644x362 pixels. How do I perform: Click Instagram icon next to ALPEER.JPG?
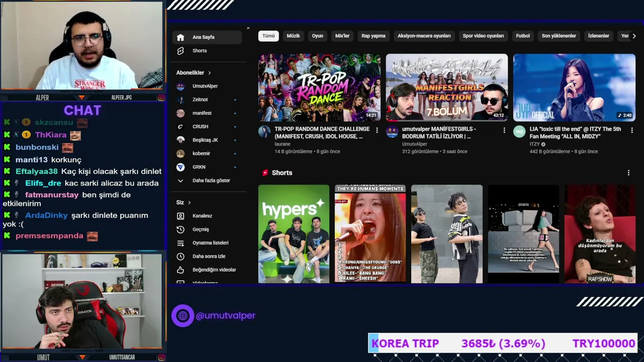162,98
